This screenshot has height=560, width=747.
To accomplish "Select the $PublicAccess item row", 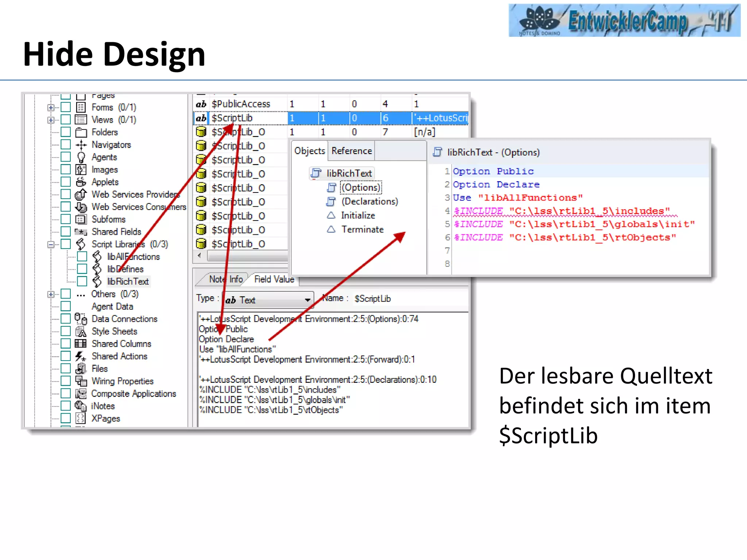I will pos(331,104).
